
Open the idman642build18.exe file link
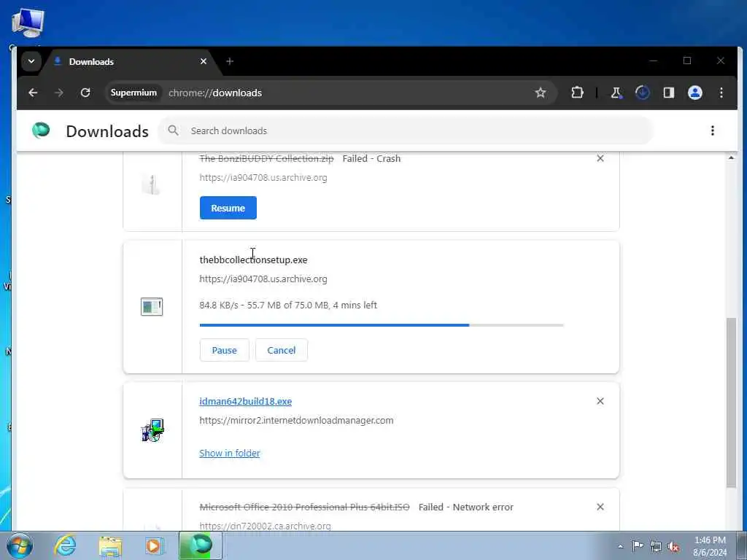pyautogui.click(x=245, y=401)
